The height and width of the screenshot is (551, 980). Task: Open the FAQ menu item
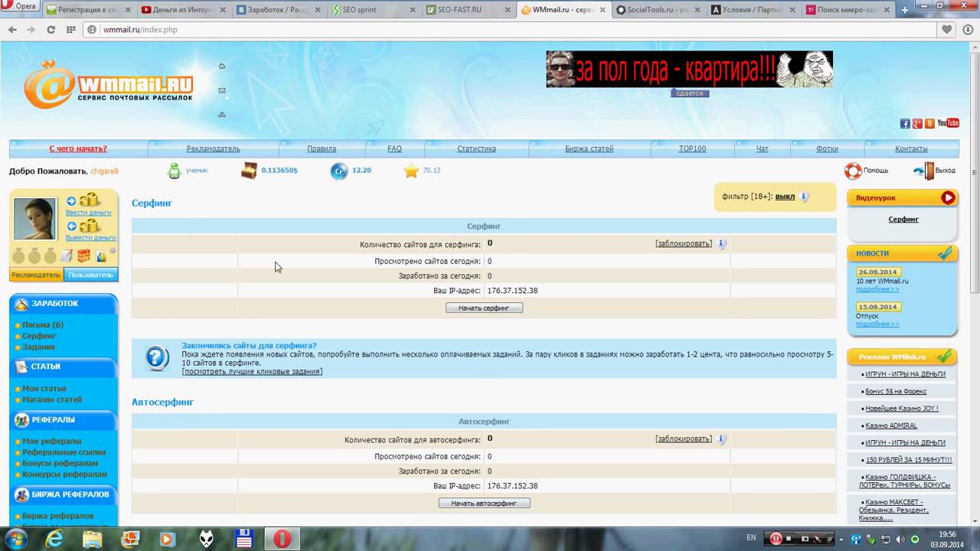(x=394, y=148)
